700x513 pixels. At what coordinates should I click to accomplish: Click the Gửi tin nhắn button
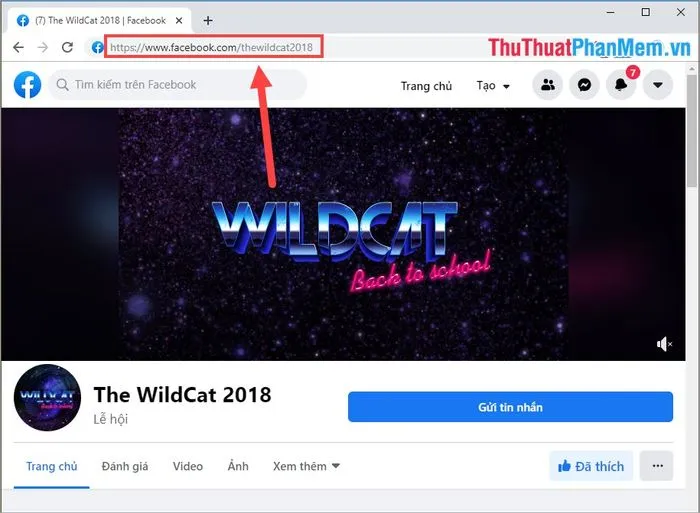tap(510, 407)
